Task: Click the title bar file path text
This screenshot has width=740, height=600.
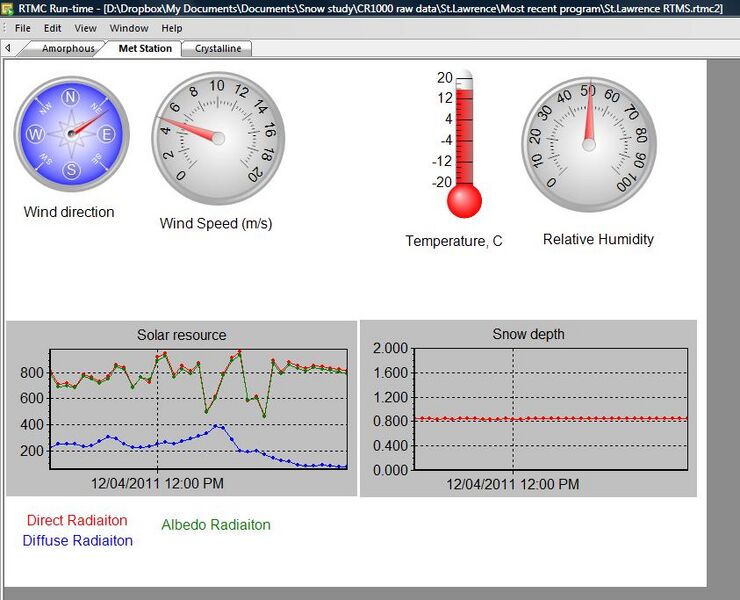Action: pyautogui.click(x=412, y=8)
